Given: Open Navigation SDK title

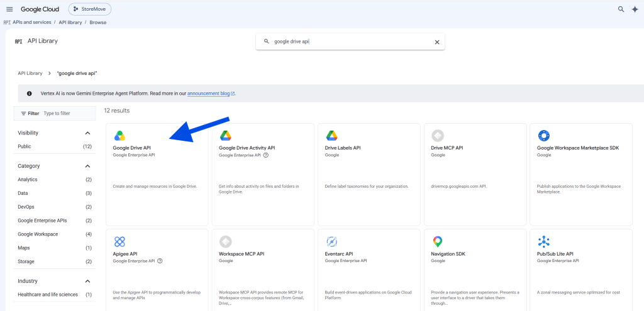Looking at the screenshot, I should pos(448,254).
